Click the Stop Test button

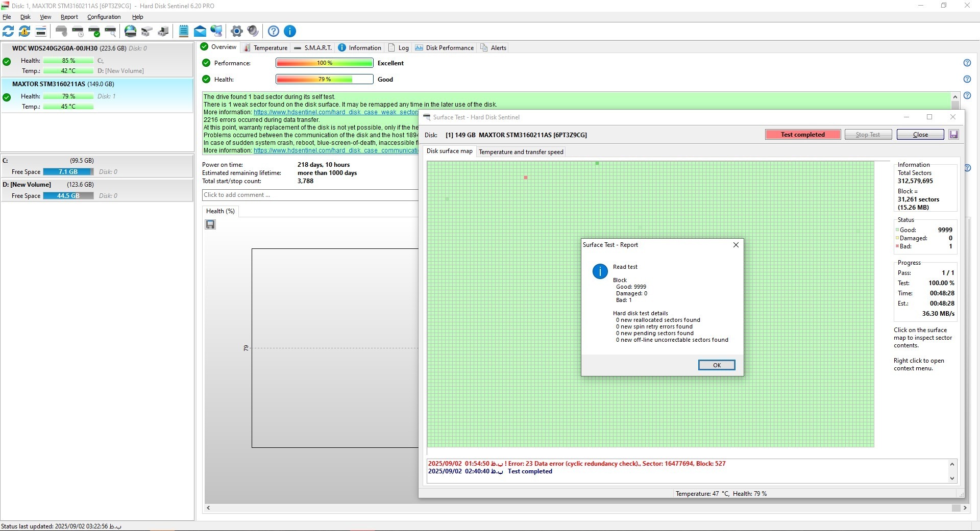point(868,135)
